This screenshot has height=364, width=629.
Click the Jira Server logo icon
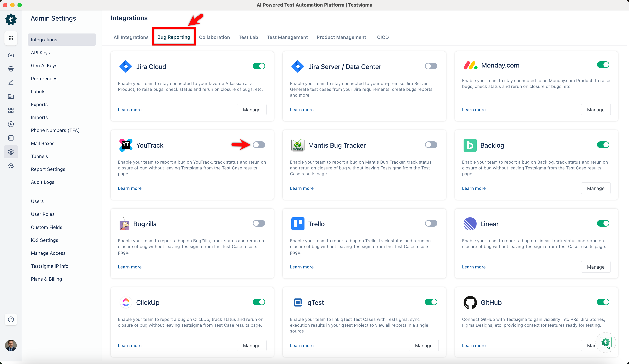pyautogui.click(x=298, y=67)
